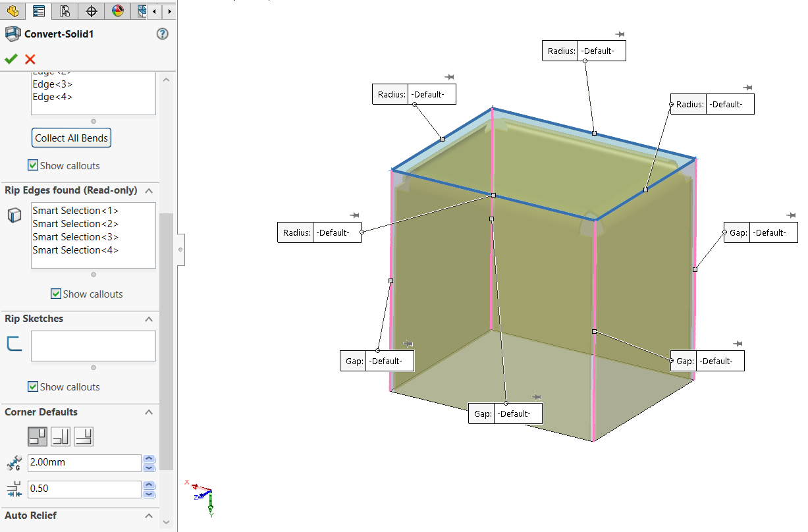This screenshot has height=532, width=808.
Task: Increase the 2.00mm gap value using up arrow
Action: click(x=149, y=459)
